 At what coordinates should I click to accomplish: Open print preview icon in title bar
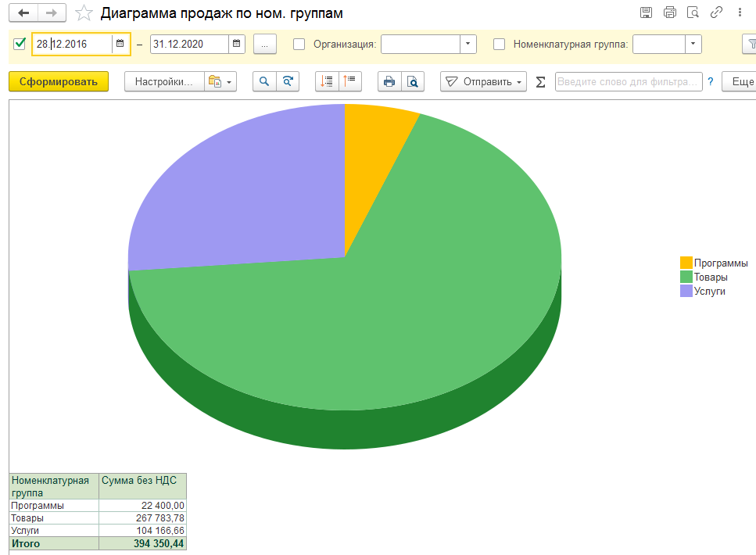(x=693, y=13)
